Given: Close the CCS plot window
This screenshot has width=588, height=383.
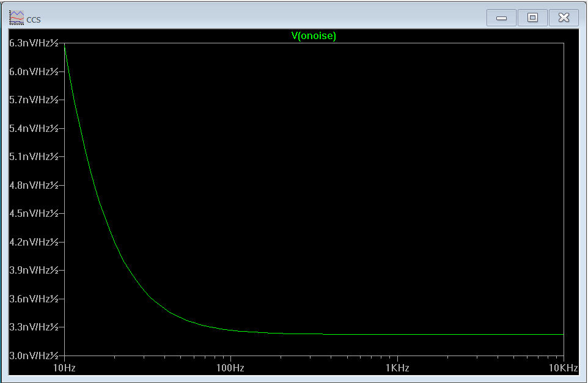Looking at the screenshot, I should pos(564,18).
